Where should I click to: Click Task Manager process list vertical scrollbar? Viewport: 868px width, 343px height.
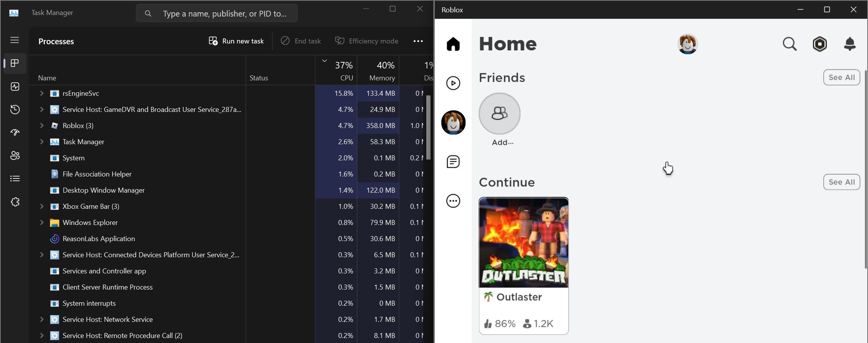tap(428, 128)
